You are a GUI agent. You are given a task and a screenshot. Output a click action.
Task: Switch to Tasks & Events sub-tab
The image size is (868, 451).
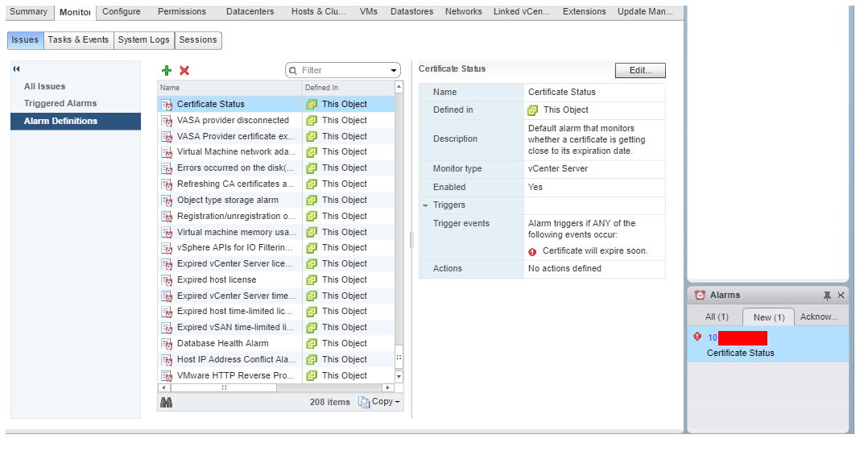pyautogui.click(x=78, y=39)
